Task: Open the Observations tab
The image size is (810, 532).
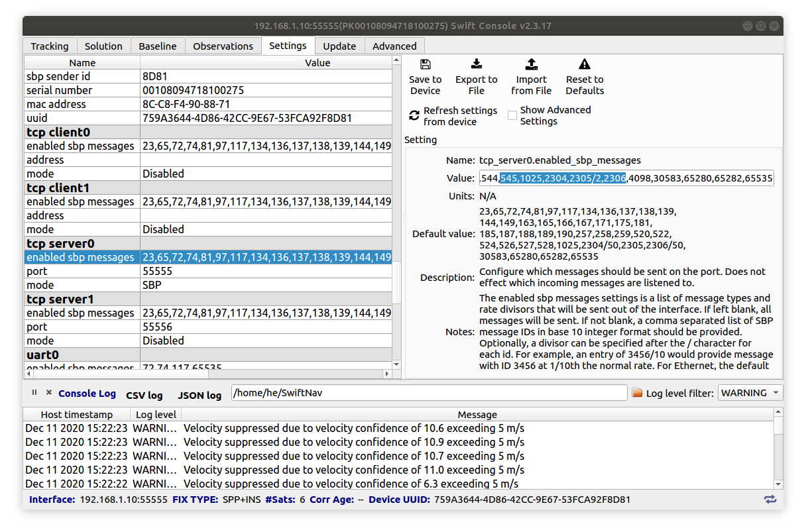Action: [223, 46]
